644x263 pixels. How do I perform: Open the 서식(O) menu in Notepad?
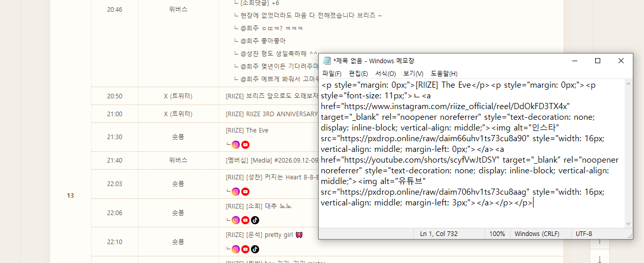[385, 74]
